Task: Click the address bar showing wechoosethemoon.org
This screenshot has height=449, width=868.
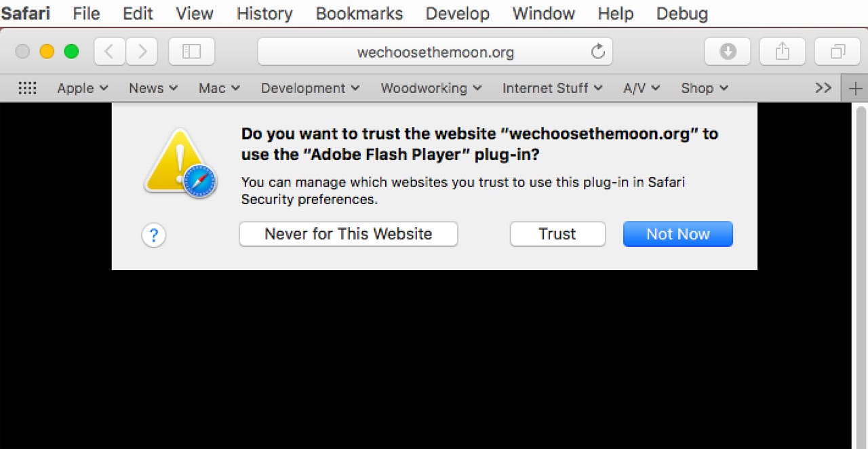Action: 435,52
